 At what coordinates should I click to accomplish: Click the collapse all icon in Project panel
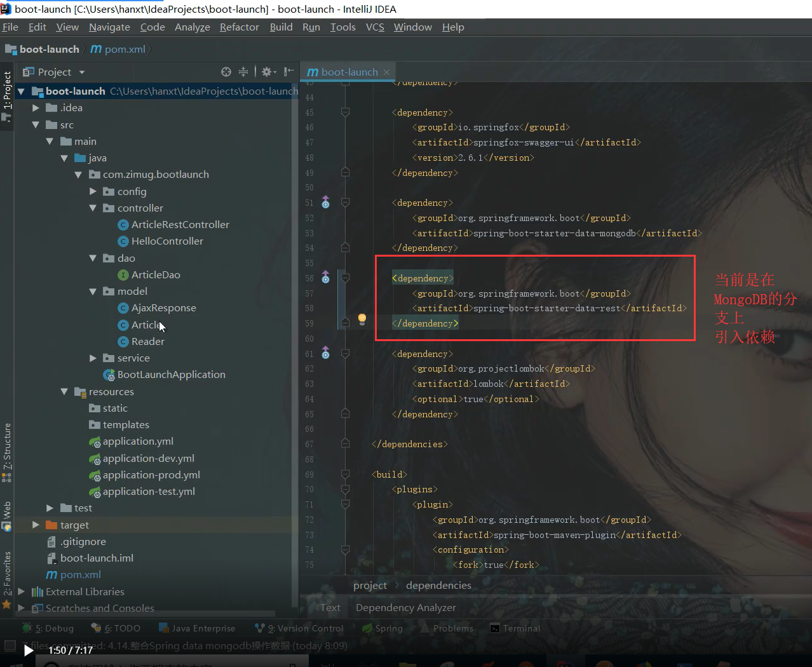(x=243, y=72)
